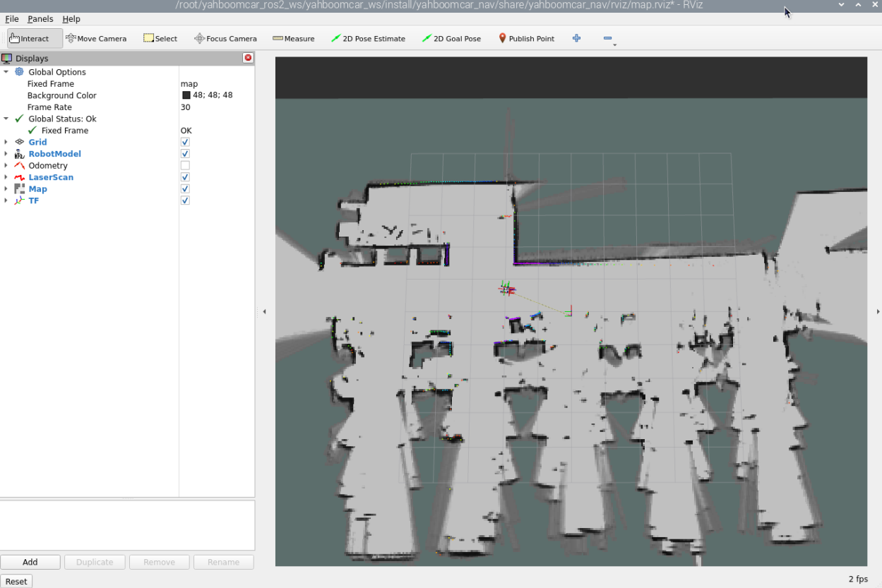Select the Move Camera tool
This screenshot has width=882, height=588.
[96, 39]
